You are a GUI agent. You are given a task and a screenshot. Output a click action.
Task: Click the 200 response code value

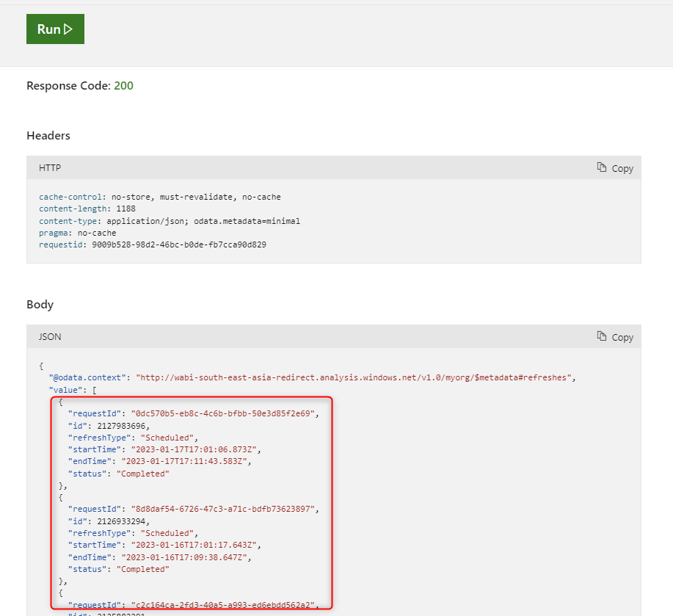point(123,86)
